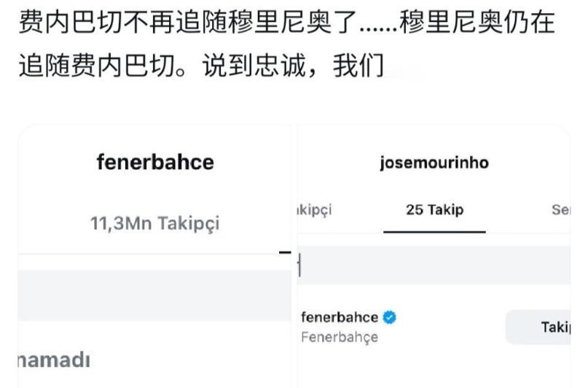Select the 25 Takip tab
588x388 pixels.
point(435,210)
